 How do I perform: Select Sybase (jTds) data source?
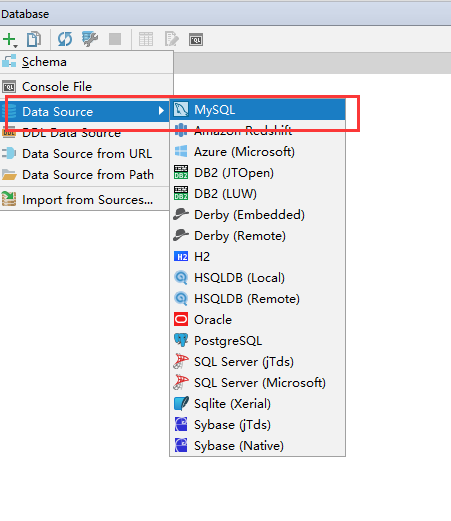[x=257, y=425]
